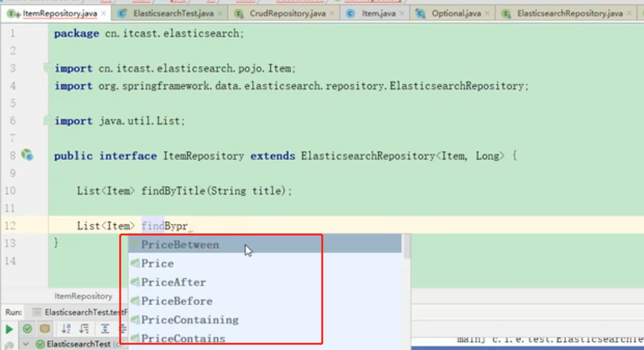This screenshot has height=350, width=644.
Task: Click the closing brace on line 13
Action: click(56, 242)
